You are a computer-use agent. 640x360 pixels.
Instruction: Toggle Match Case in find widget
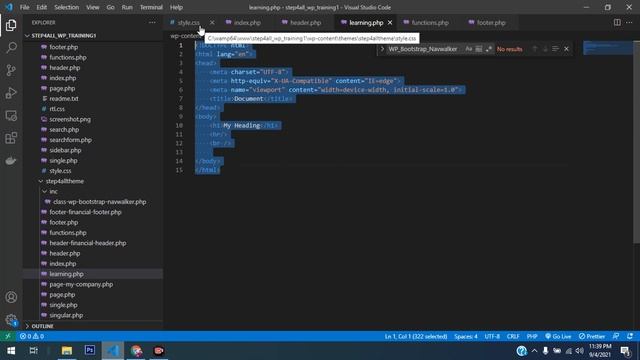pos(469,49)
